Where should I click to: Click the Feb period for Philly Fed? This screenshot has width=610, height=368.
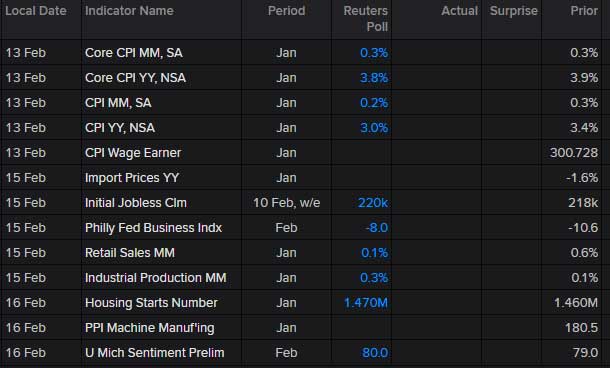tap(286, 228)
